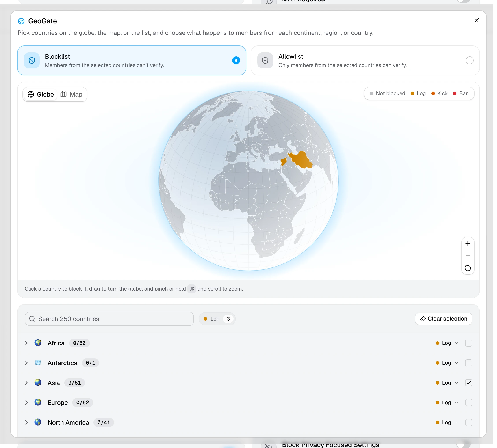Open the Europe Log action dropdown
Viewport: 497px width, 448px height.
pos(447,402)
